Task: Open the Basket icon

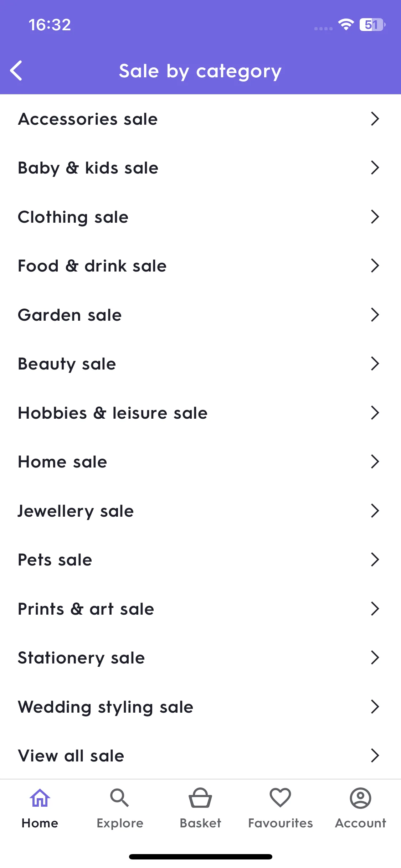Action: coord(200,798)
